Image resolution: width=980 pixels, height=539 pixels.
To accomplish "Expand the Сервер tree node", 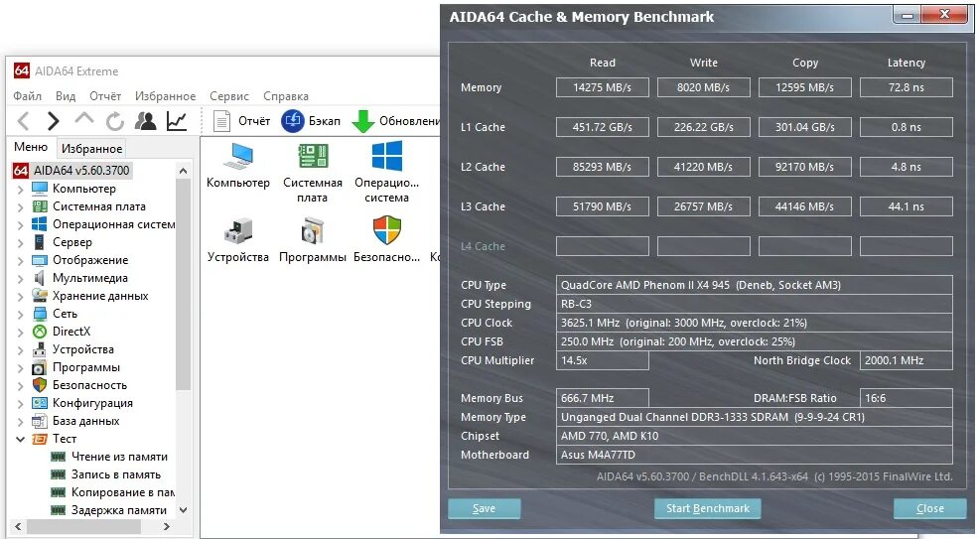I will (20, 242).
